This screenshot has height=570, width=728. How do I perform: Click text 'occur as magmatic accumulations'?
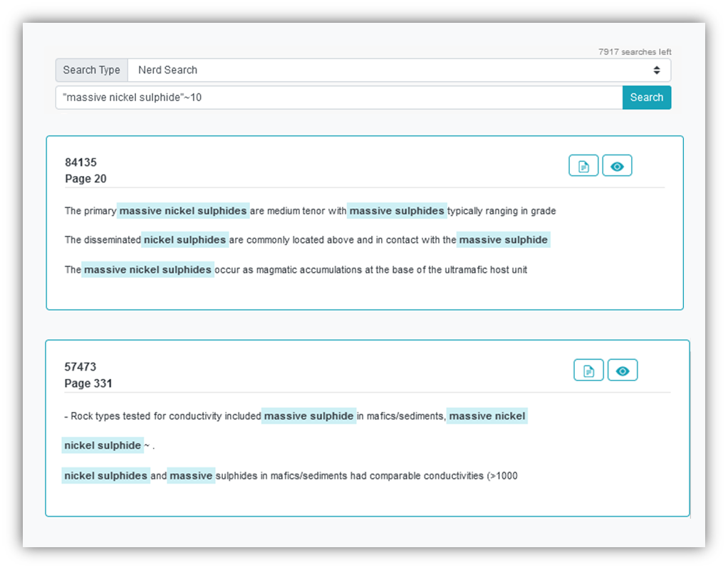tap(288, 270)
